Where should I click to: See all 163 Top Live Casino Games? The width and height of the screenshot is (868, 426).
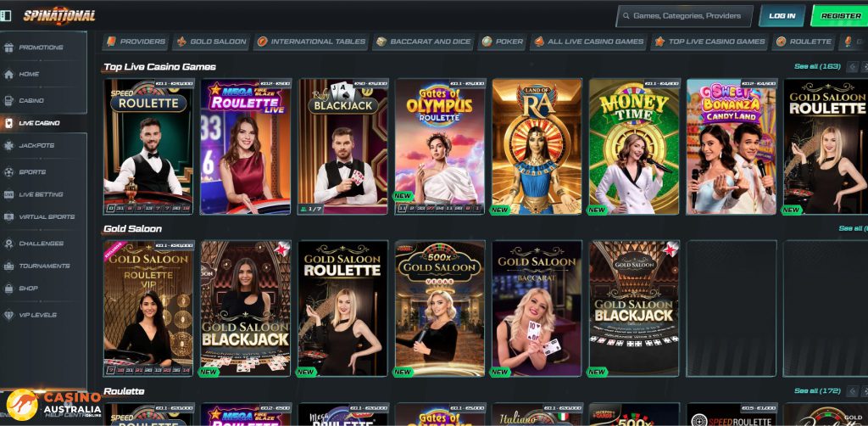pyautogui.click(x=818, y=66)
